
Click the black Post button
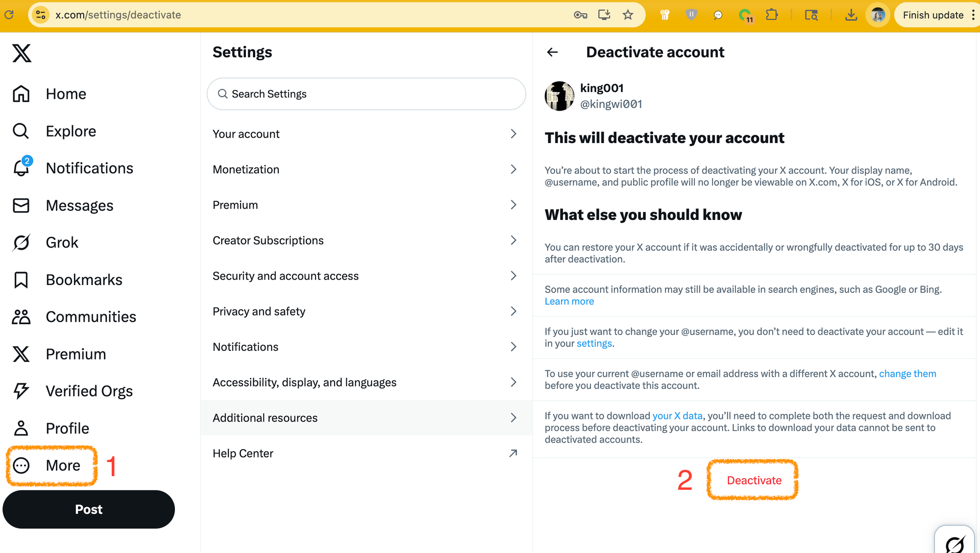click(89, 509)
